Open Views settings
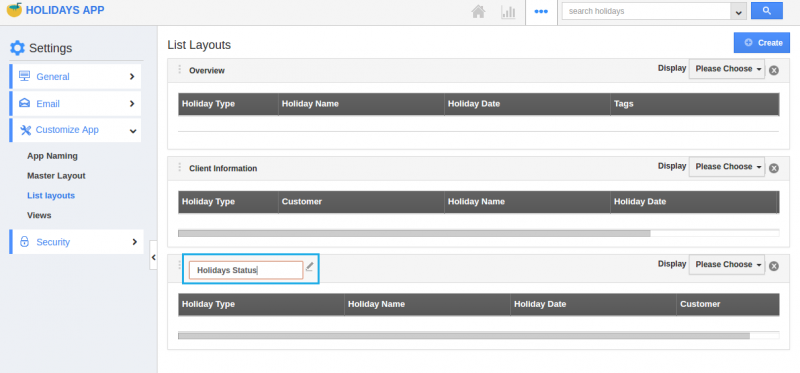Image resolution: width=800 pixels, height=373 pixels. (39, 216)
